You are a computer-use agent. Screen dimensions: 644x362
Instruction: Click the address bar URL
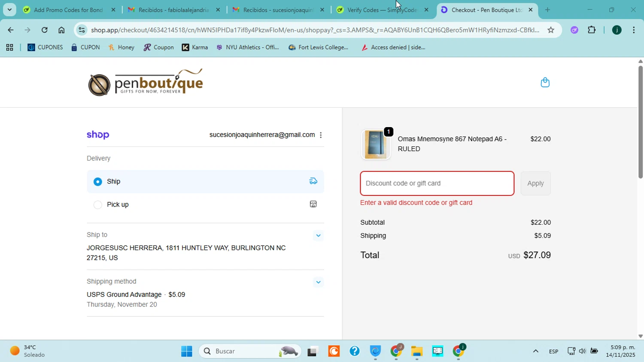pos(315,30)
